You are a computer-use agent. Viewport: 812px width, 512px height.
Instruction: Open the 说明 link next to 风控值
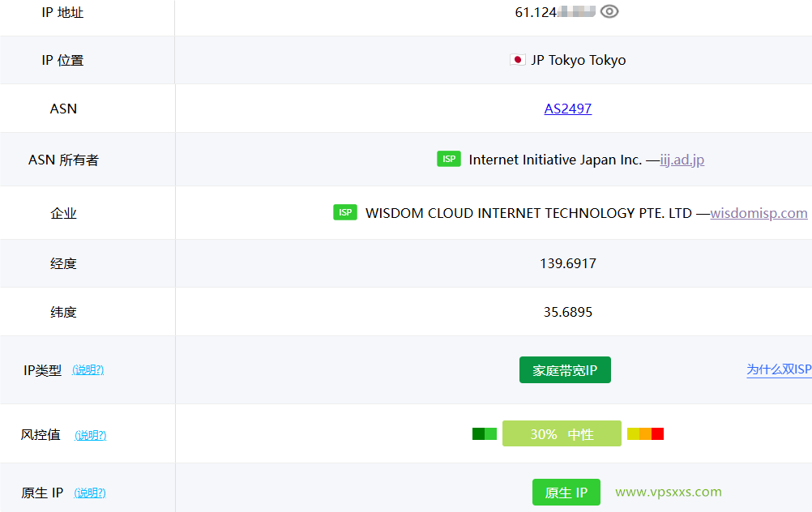(x=91, y=435)
